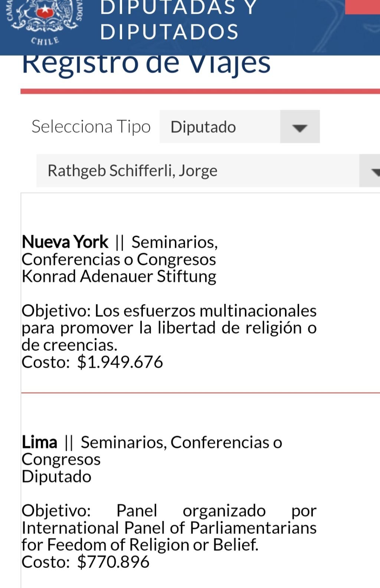Click the Lima trip objective paragraph
Viewport: 380px width, 588px height.
(x=169, y=528)
